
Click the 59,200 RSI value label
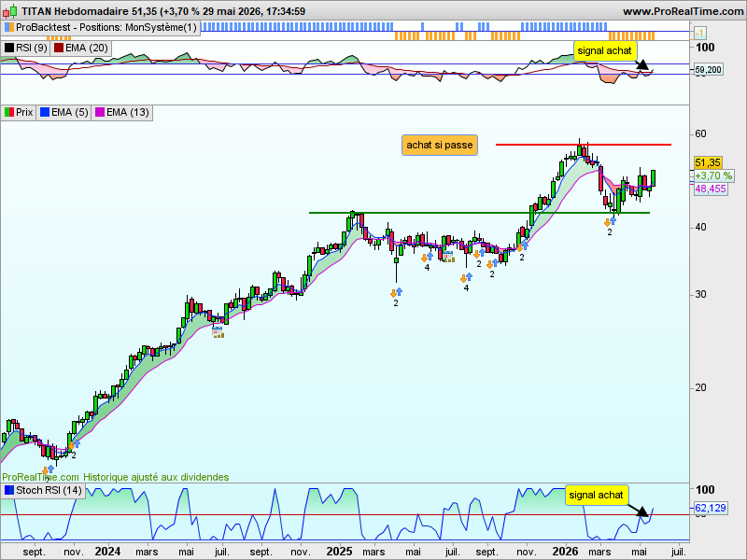709,70
